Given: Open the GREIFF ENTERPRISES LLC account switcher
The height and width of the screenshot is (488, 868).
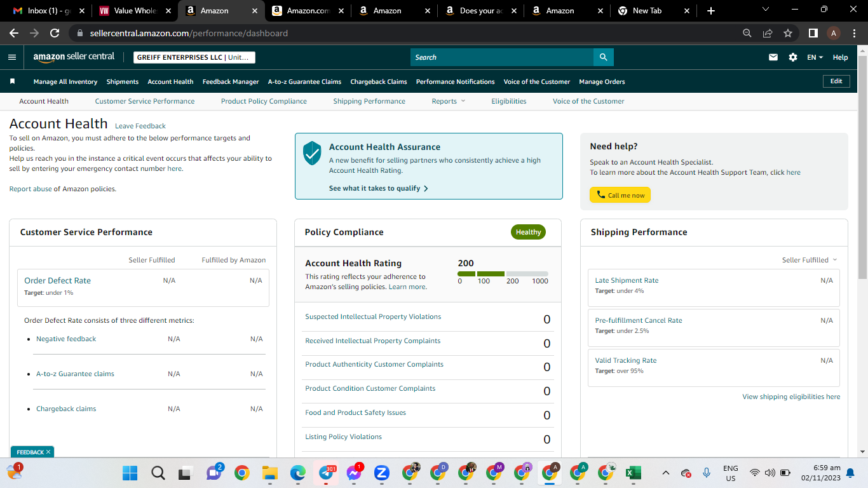Looking at the screenshot, I should [194, 57].
